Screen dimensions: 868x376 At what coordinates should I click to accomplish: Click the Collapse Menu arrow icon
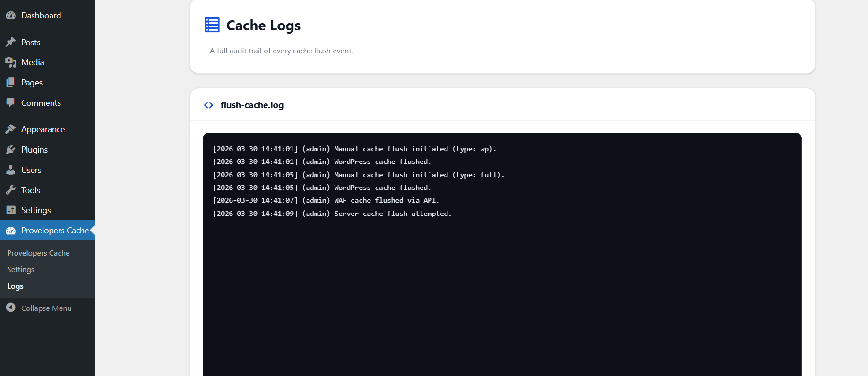tap(10, 308)
